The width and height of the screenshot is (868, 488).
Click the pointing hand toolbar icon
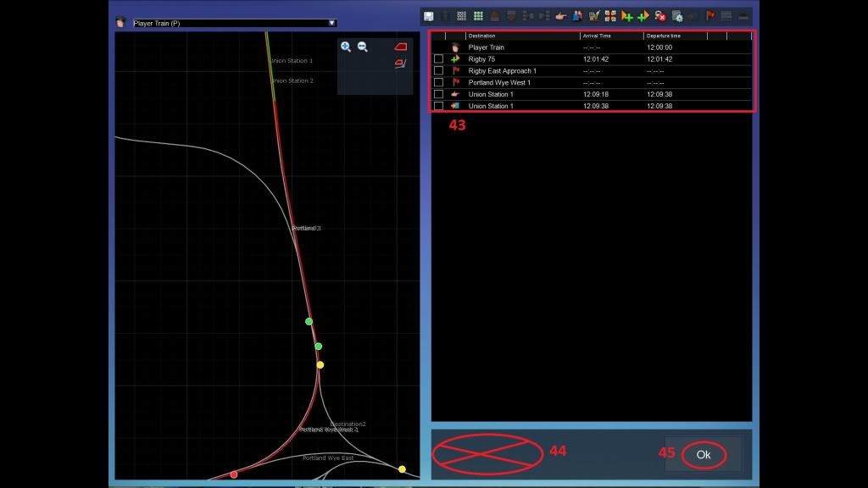pos(561,16)
